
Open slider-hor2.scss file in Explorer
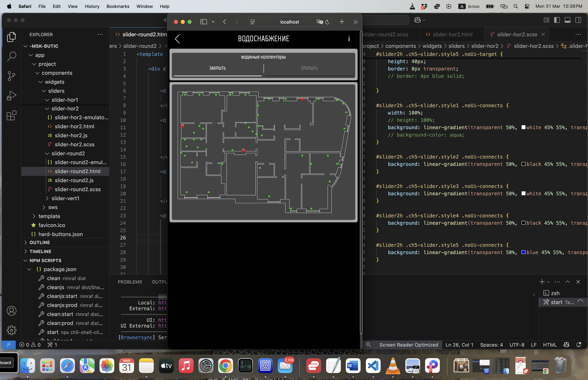(75, 144)
